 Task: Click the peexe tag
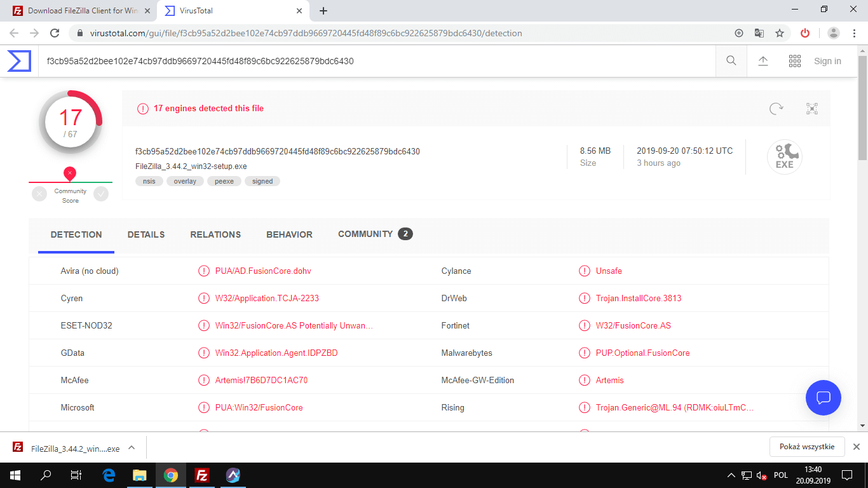[x=224, y=181]
